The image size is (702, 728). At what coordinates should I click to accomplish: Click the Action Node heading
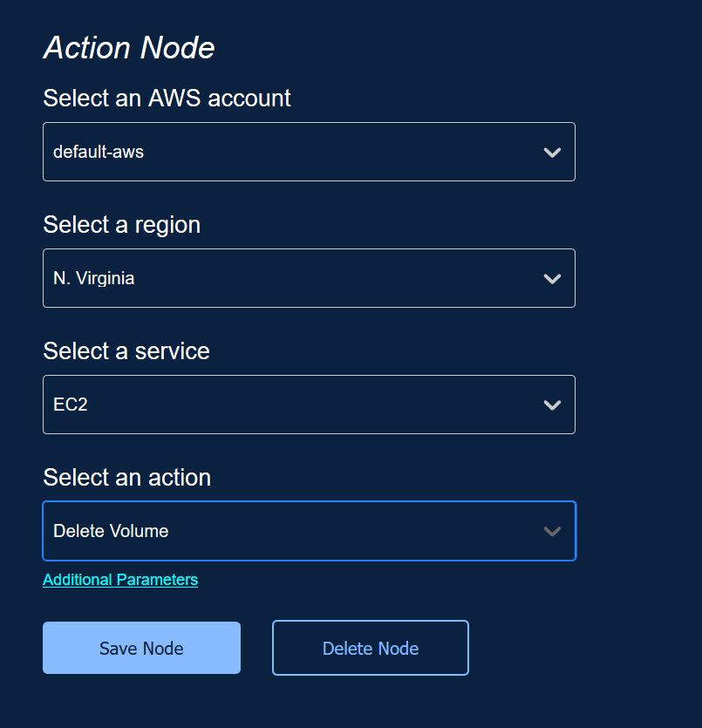point(128,48)
